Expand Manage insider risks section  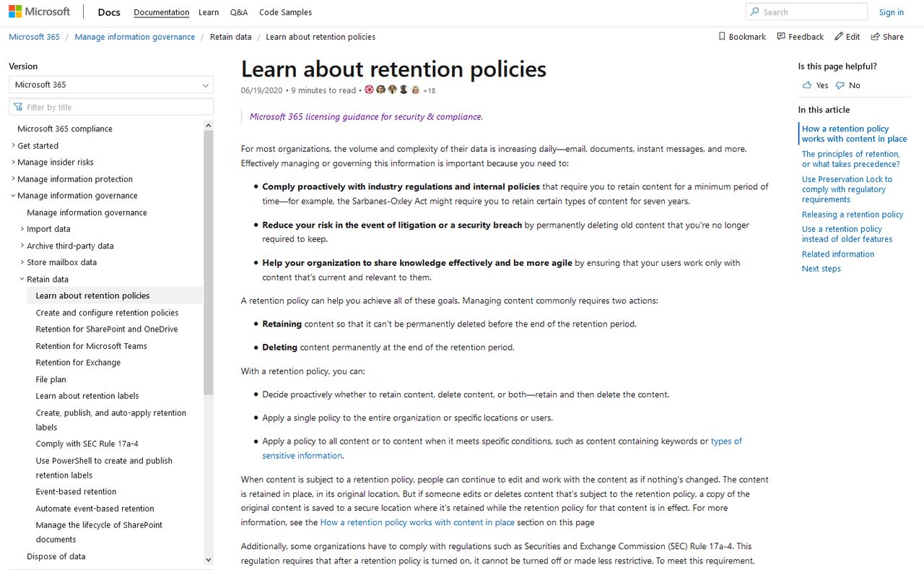[13, 162]
